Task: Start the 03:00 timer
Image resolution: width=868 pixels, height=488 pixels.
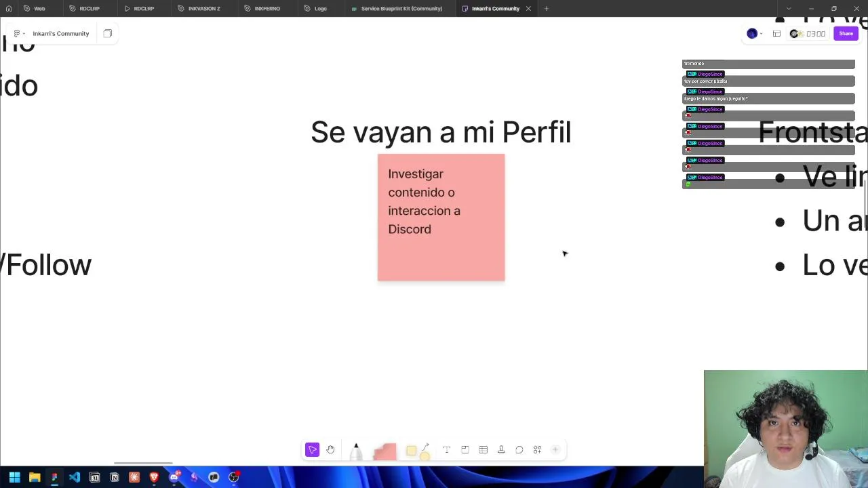Action: [808, 33]
